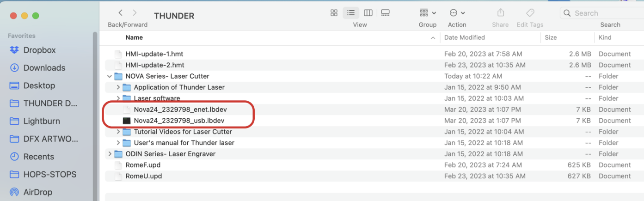644x201 pixels.
Task: Expand Tutorial Videos for Laser Cutter
Action: click(x=118, y=132)
